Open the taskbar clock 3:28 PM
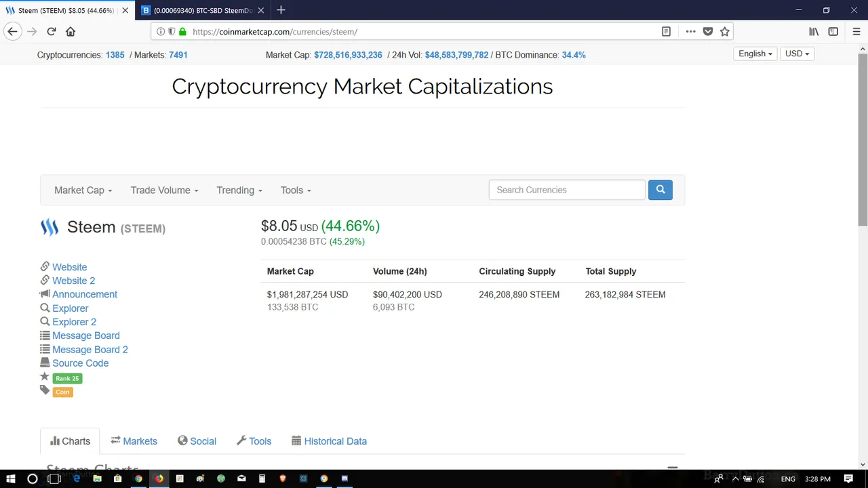This screenshot has height=488, width=868. [817, 479]
